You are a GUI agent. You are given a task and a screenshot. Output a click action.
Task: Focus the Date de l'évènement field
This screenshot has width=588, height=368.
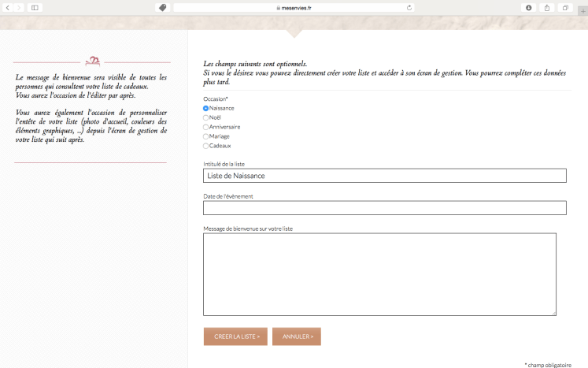[x=384, y=208]
